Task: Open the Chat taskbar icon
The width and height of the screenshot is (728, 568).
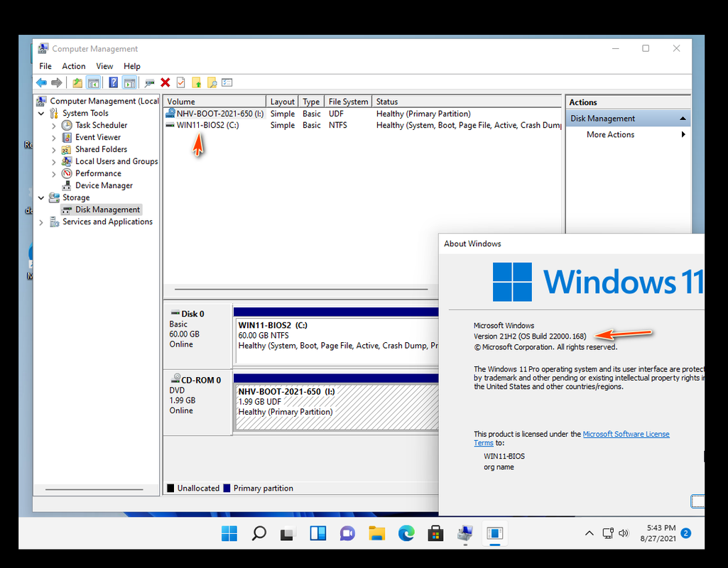Action: click(347, 534)
